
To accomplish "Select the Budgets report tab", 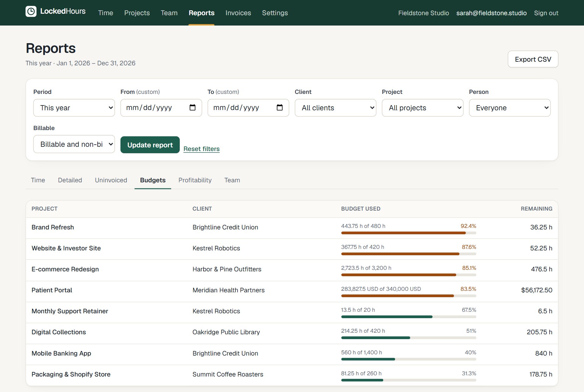I will 153,180.
